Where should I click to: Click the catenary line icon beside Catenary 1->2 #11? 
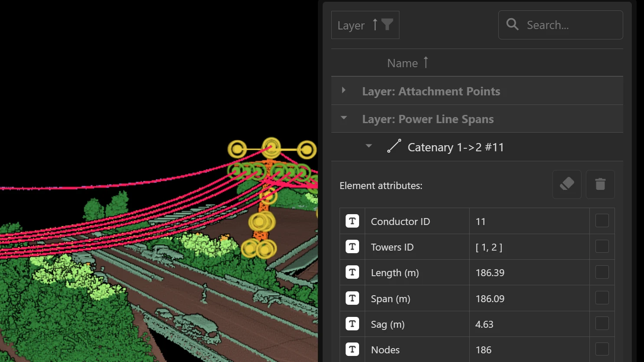[x=394, y=146]
